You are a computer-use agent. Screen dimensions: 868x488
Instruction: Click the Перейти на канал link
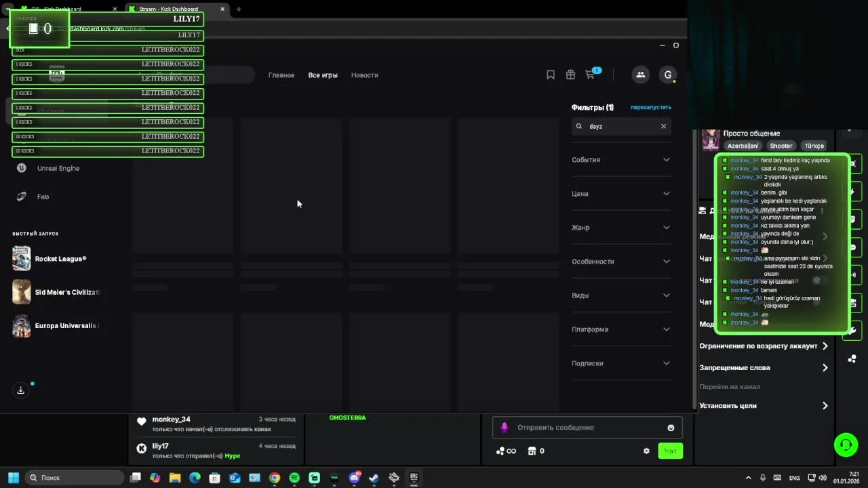pos(730,387)
